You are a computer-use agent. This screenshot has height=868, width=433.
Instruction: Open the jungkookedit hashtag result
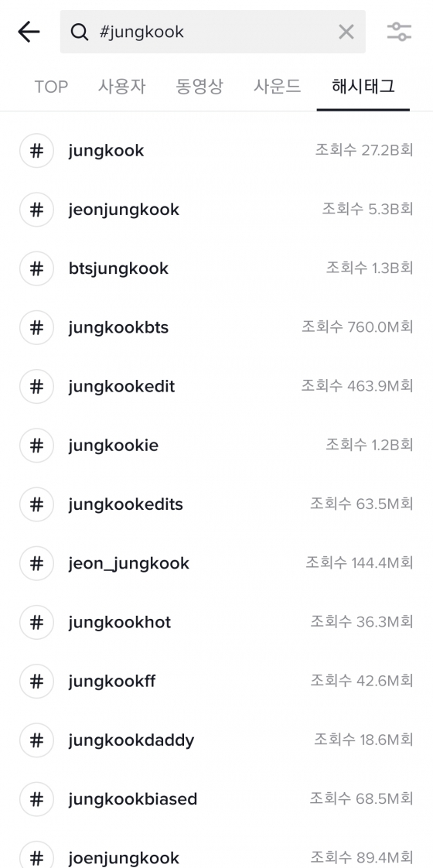tap(216, 386)
